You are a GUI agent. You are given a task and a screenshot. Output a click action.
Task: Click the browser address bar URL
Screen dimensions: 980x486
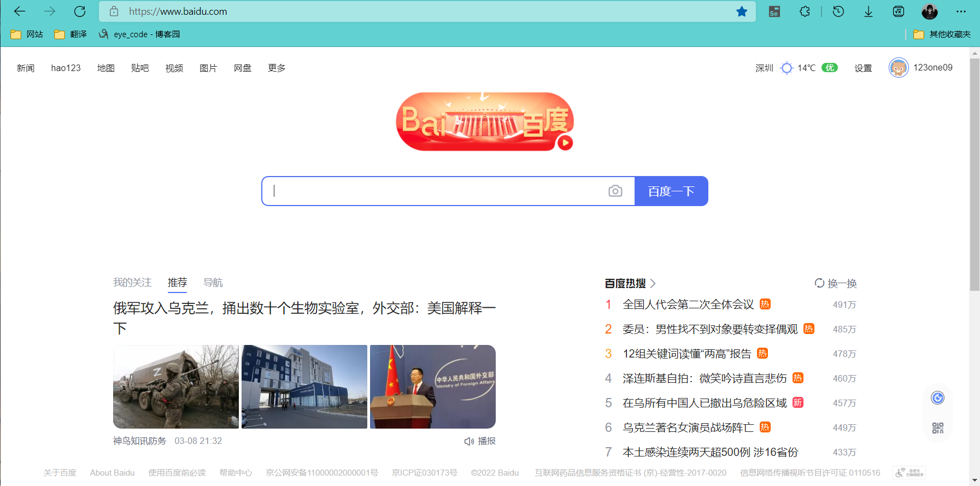click(x=178, y=11)
